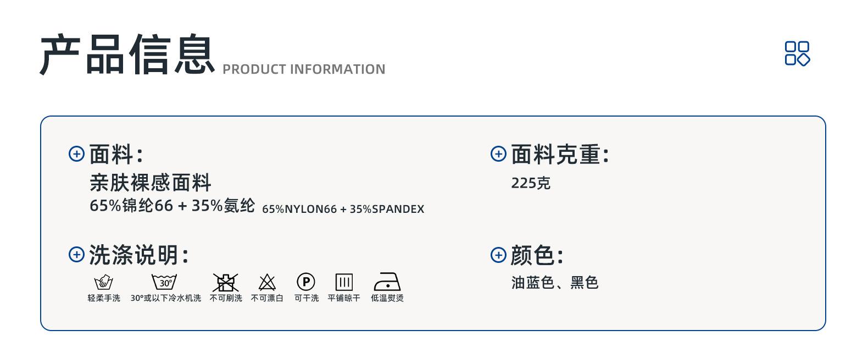Viewport: 868px width, 363px height.
Task: Click the 产品信息 heading
Action: pyautogui.click(x=127, y=54)
